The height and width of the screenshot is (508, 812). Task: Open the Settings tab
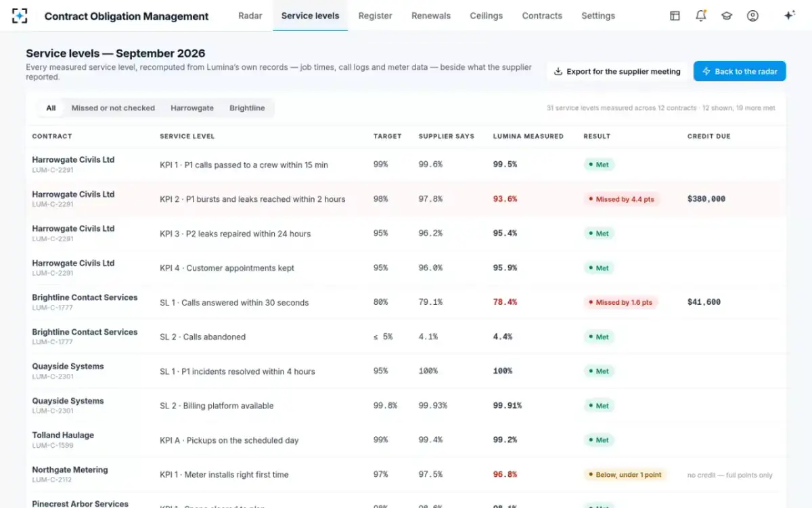(x=598, y=16)
